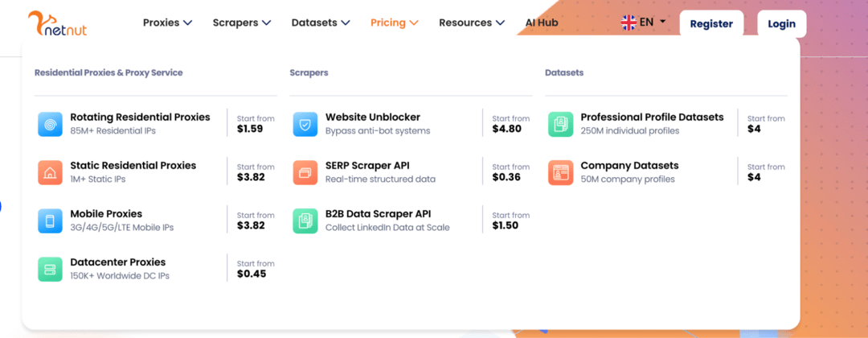Click the $4.80 Website Unblocker price

point(506,129)
